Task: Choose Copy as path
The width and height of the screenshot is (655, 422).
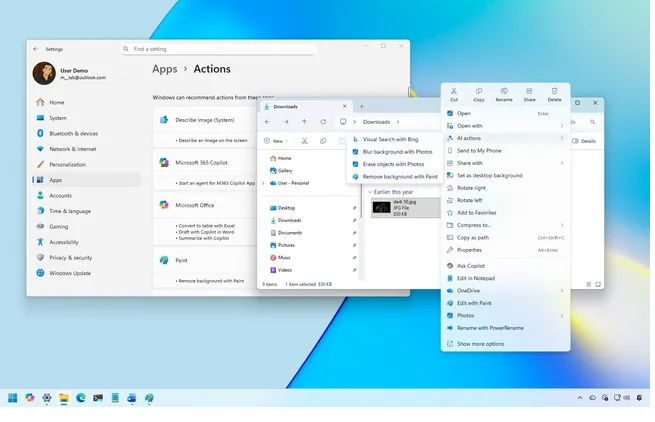Action: pos(505,238)
